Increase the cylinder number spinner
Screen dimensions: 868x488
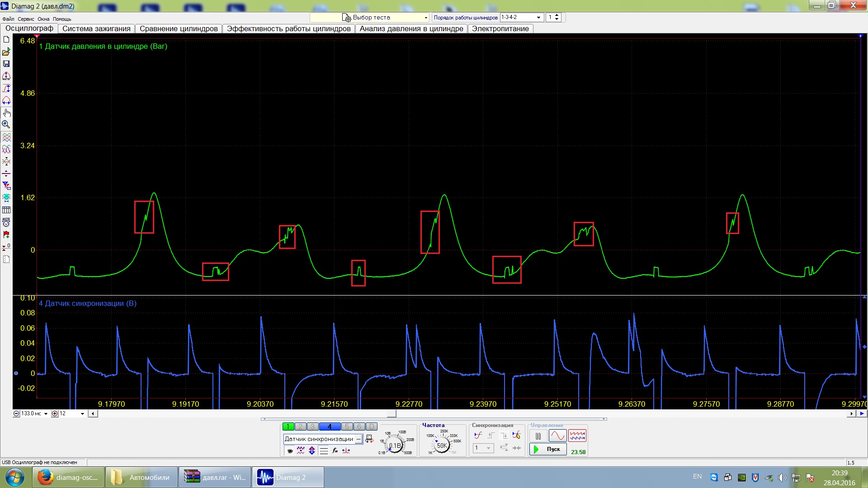(557, 15)
